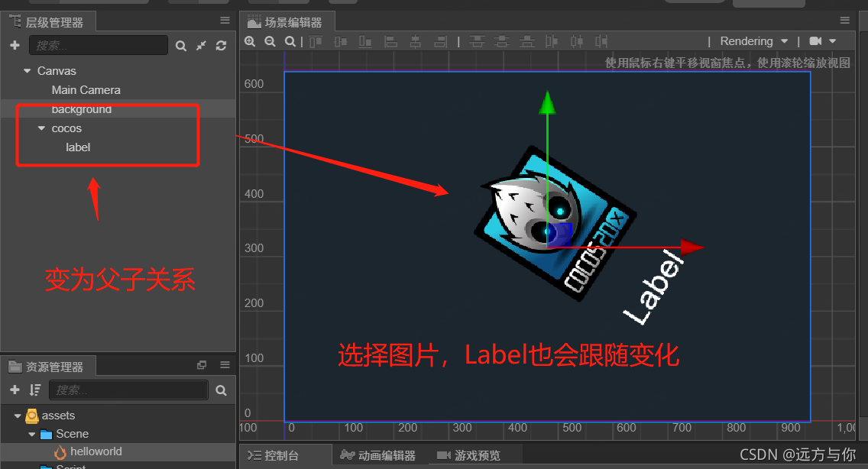Select the cocos2d-x logo sprite
868x469 pixels.
click(x=555, y=224)
